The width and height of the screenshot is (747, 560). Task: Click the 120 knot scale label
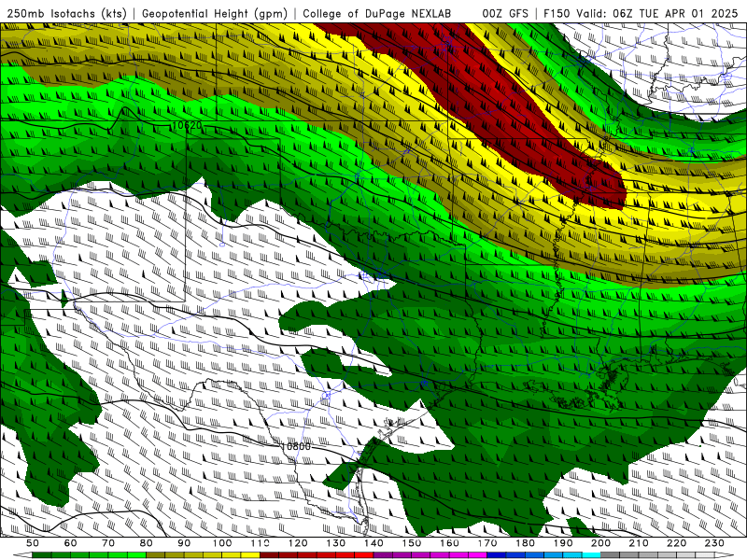[298, 543]
